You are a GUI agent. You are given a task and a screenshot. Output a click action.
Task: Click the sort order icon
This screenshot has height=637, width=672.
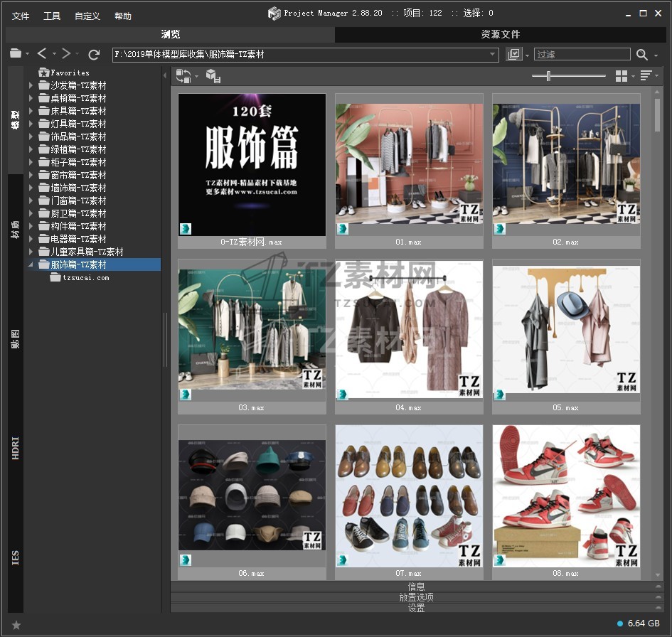[x=646, y=76]
